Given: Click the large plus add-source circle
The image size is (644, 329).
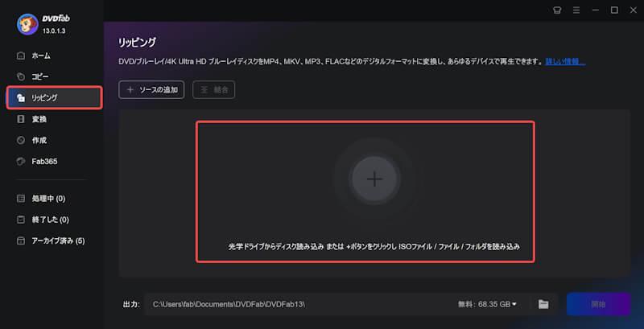Looking at the screenshot, I should point(374,179).
